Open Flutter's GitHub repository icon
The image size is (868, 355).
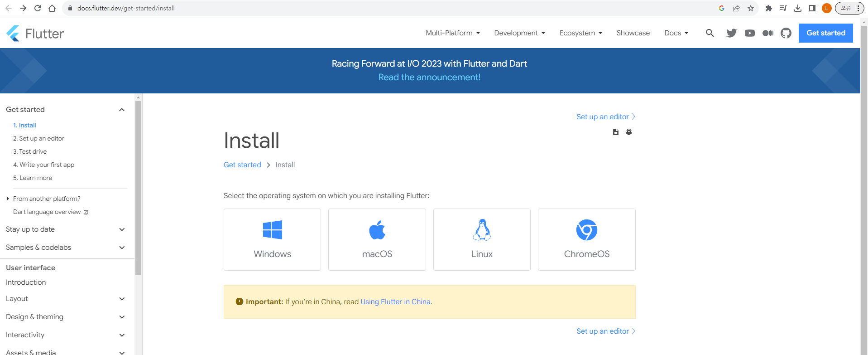[786, 33]
